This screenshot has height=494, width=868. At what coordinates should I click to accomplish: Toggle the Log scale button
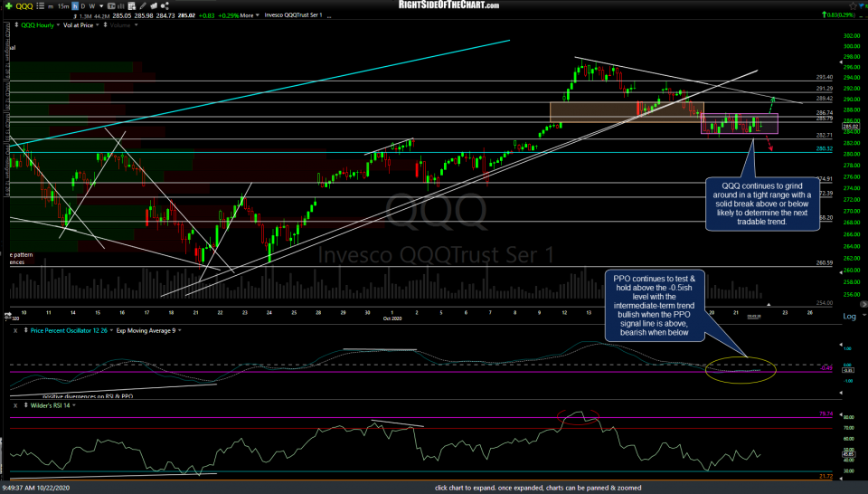click(849, 317)
